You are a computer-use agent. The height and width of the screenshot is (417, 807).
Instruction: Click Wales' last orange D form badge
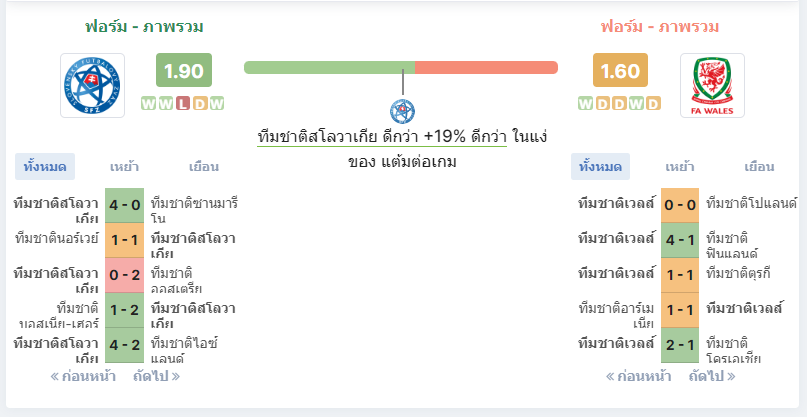(653, 104)
